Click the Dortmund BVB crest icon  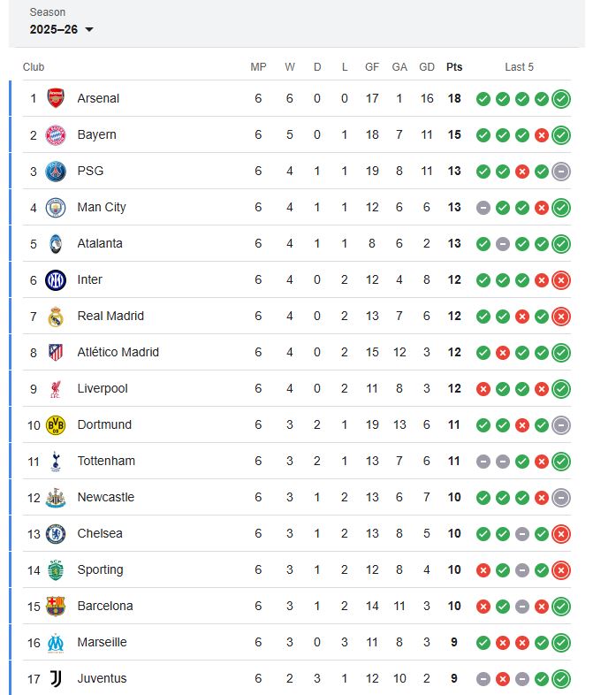tap(56, 424)
